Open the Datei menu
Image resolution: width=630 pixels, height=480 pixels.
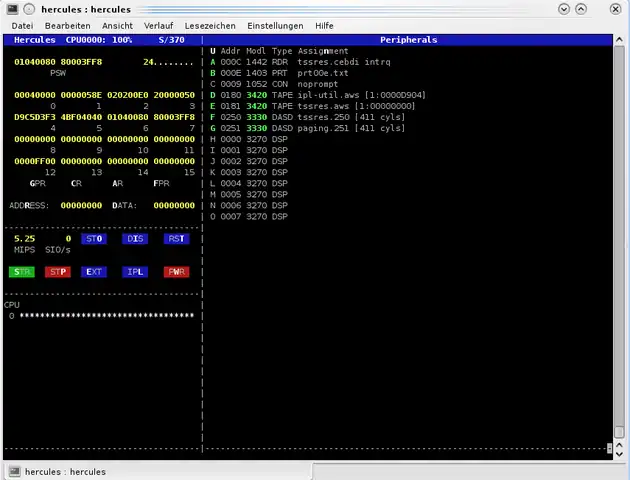pyautogui.click(x=22, y=25)
